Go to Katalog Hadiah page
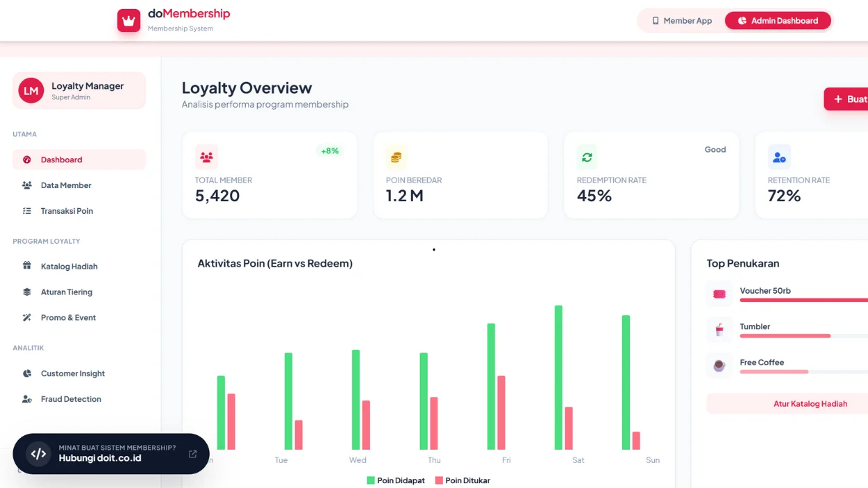This screenshot has height=488, width=868. tap(69, 267)
